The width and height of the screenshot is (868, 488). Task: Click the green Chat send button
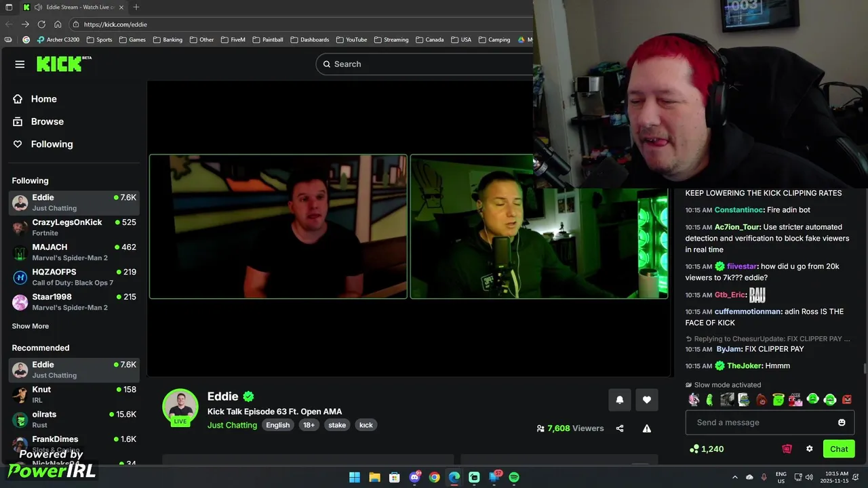tap(839, 449)
